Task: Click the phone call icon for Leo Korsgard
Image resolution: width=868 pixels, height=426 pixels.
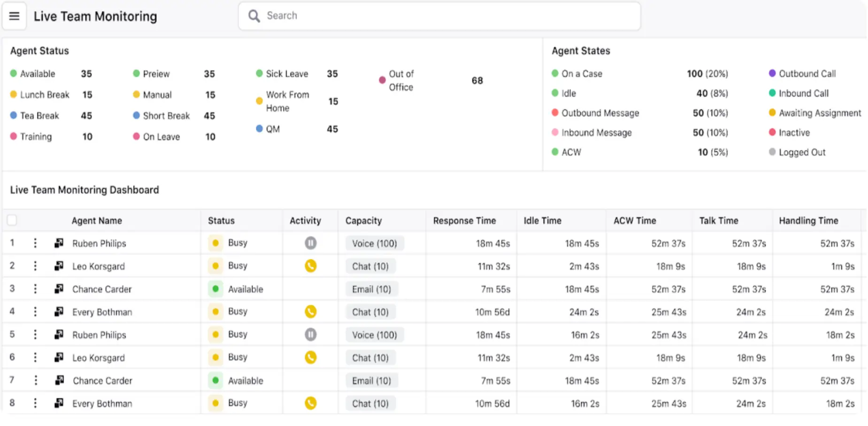Action: [x=310, y=265]
